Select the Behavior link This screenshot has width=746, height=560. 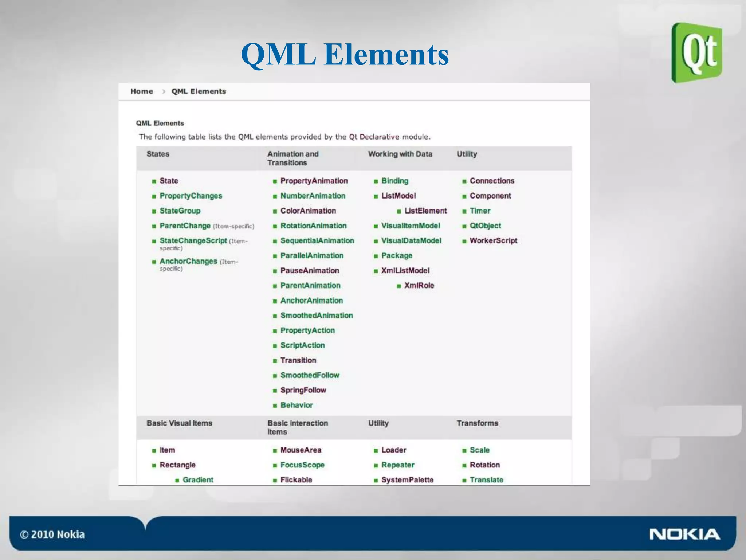pos(297,405)
